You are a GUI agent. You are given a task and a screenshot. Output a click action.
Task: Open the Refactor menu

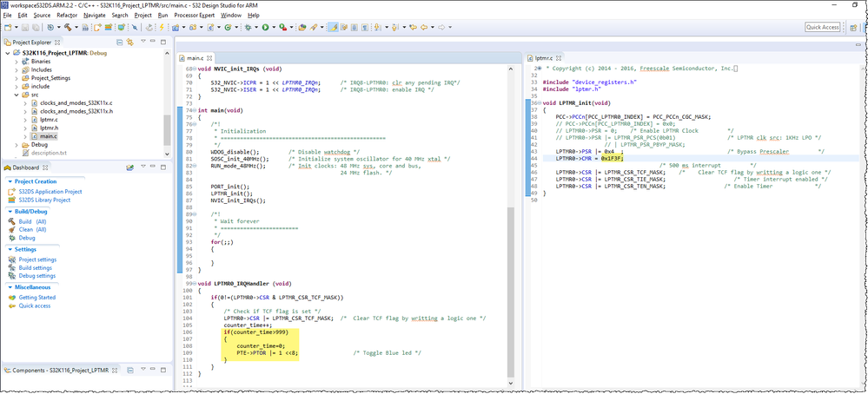tap(67, 15)
